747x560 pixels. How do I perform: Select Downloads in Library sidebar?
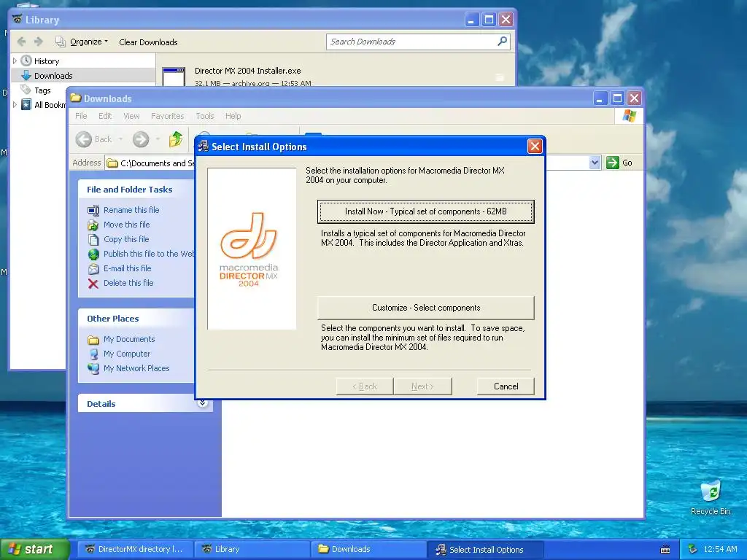click(x=83, y=75)
